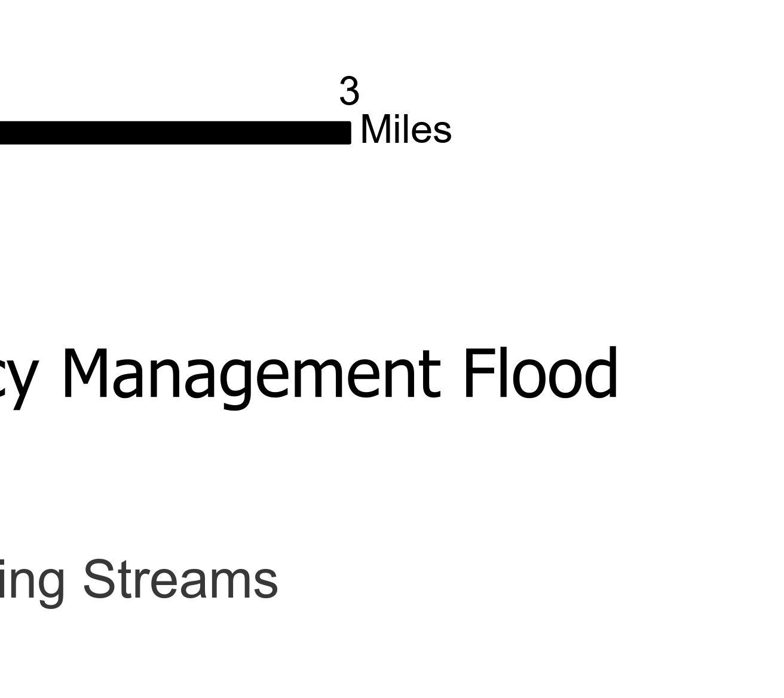This screenshot has width=784, height=698.
Task: Click the capital M in Management
Action: coord(89,374)
